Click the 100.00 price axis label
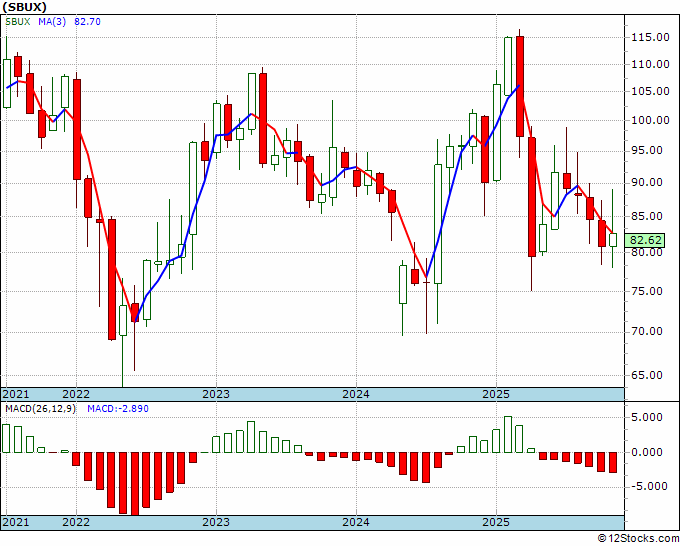680x546 pixels. [x=649, y=120]
